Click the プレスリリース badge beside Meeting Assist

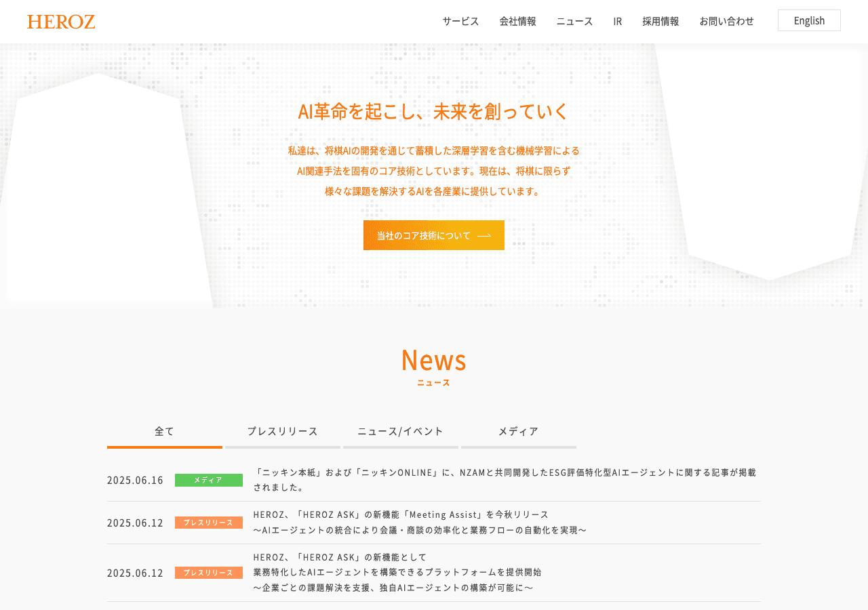(x=209, y=523)
